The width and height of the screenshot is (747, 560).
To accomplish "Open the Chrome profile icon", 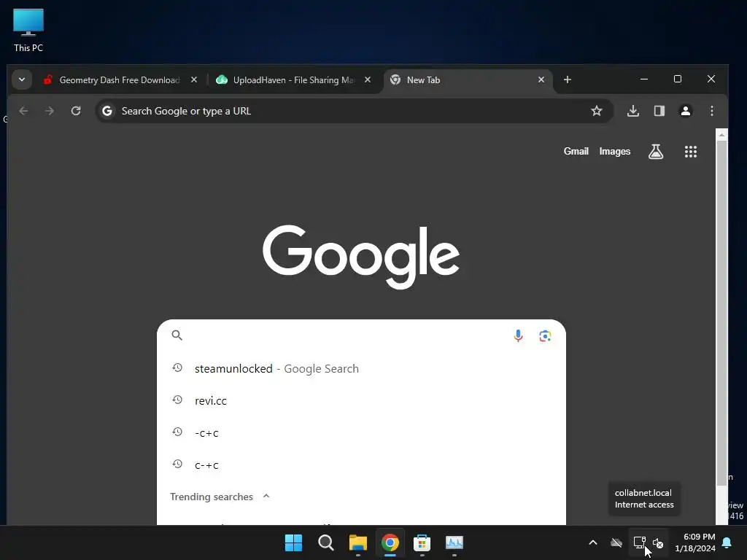I will (686, 111).
